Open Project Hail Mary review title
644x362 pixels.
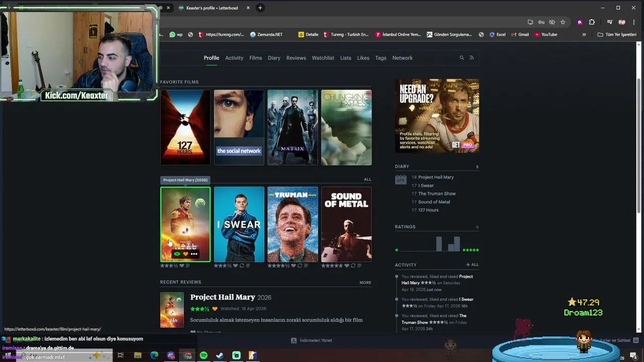[x=222, y=297]
